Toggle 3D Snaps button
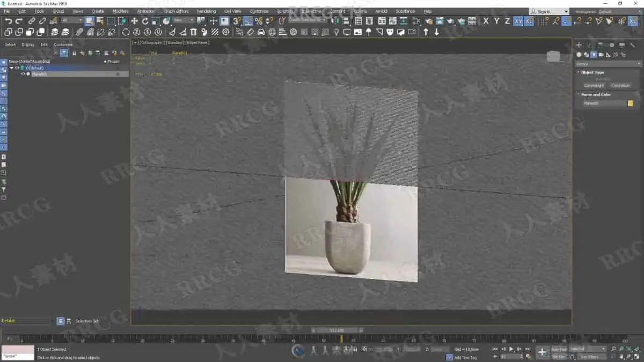This screenshot has height=362, width=644. click(x=237, y=21)
